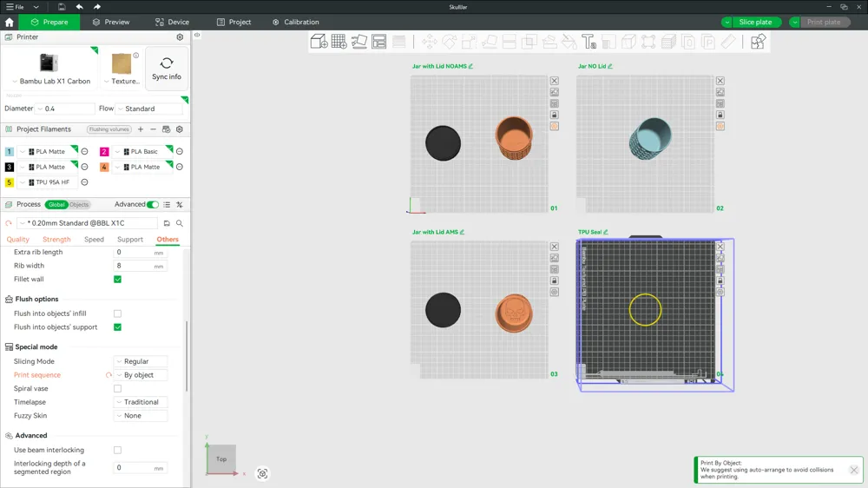
Task: Switch Process scope to Global
Action: (56, 204)
